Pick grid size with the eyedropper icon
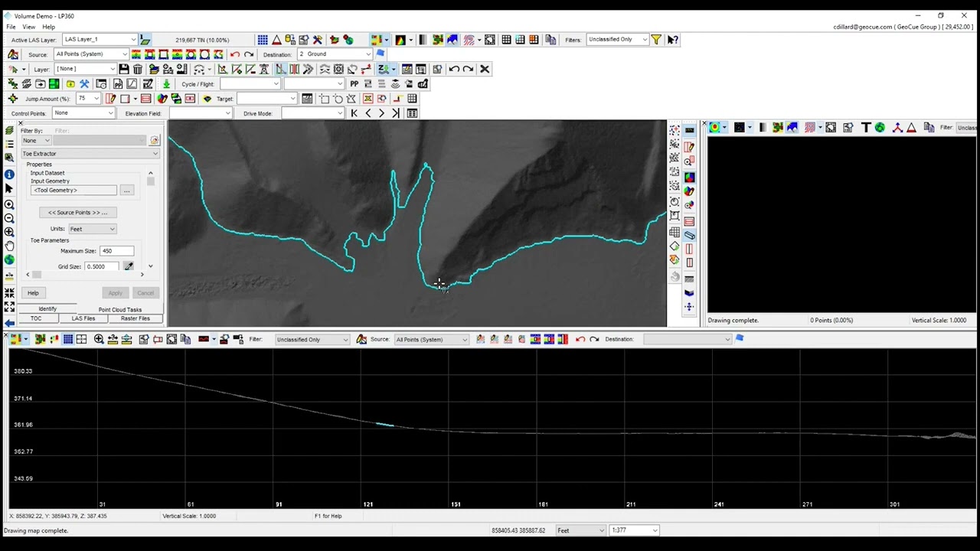The width and height of the screenshot is (980, 551). tap(129, 266)
